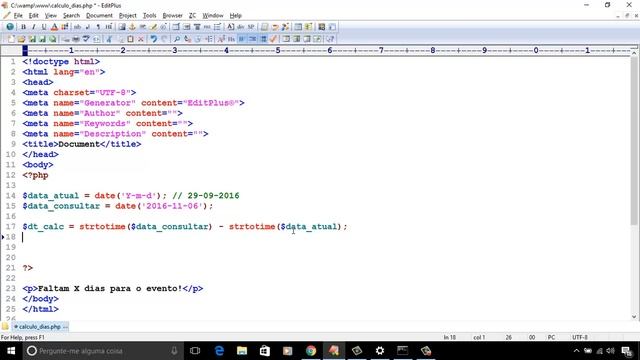The image size is (640, 360).
Task: Open the Help menu
Action: tap(236, 16)
